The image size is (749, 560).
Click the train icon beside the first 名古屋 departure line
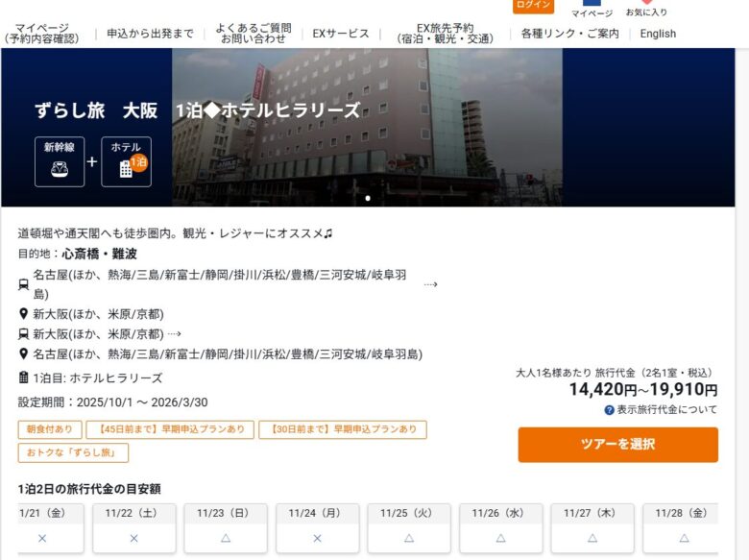24,284
